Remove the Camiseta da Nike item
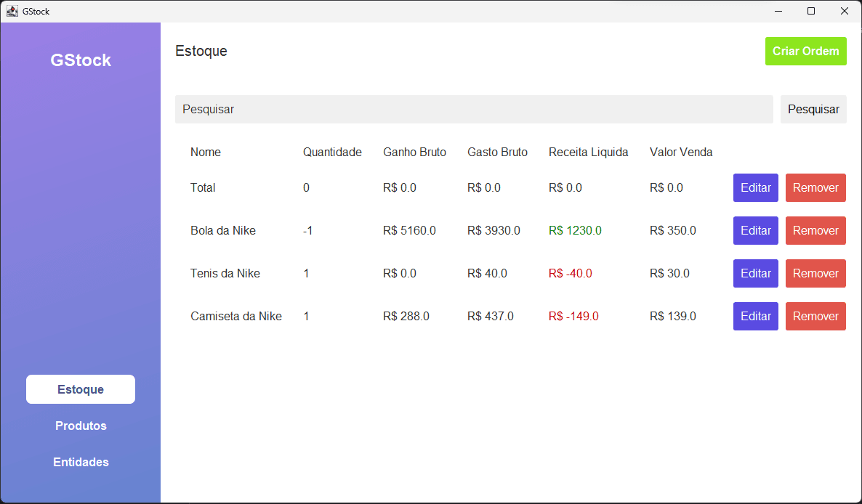This screenshot has height=504, width=862. click(815, 316)
